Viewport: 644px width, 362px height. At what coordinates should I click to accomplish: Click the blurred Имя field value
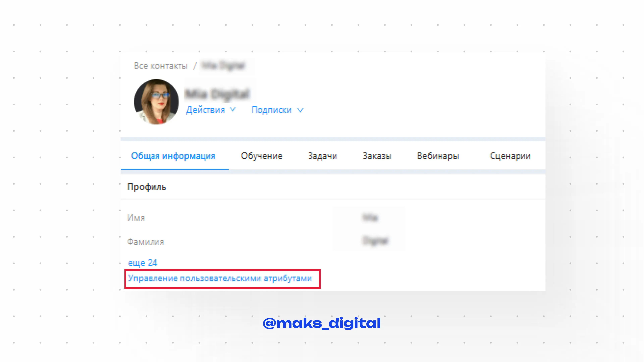pyautogui.click(x=370, y=217)
